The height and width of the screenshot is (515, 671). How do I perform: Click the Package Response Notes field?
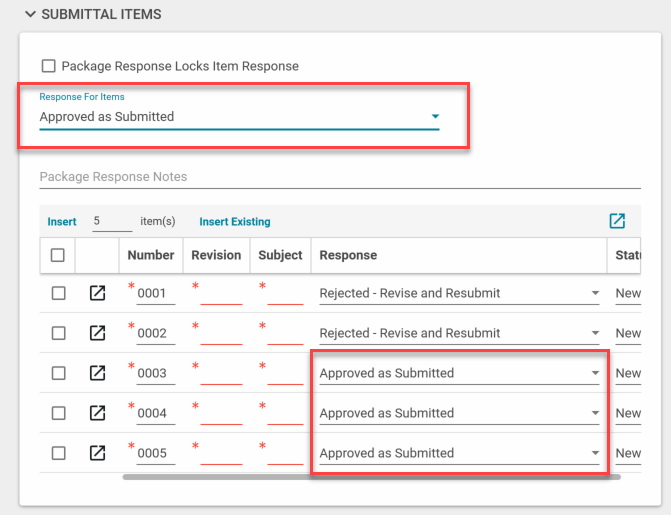(338, 177)
